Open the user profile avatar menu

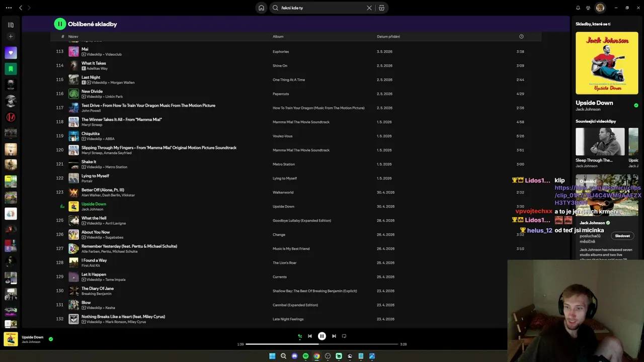coord(600,8)
